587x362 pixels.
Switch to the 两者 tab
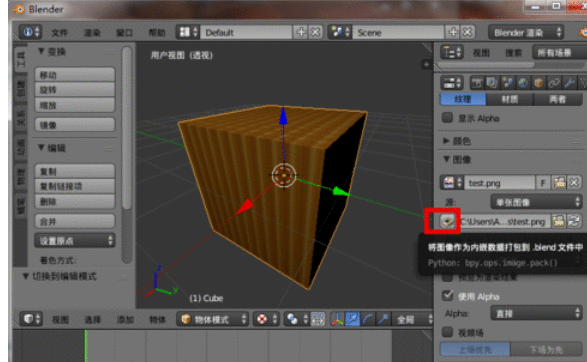pos(558,99)
